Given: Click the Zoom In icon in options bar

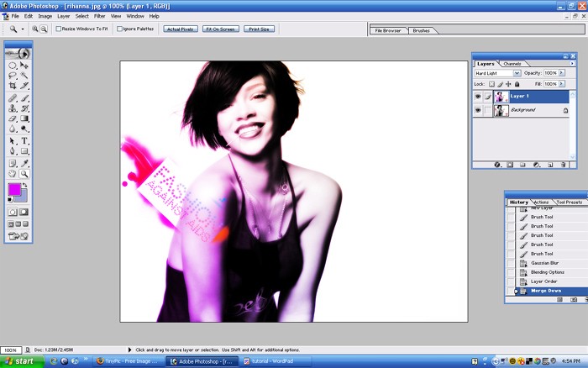Looking at the screenshot, I should (x=35, y=29).
